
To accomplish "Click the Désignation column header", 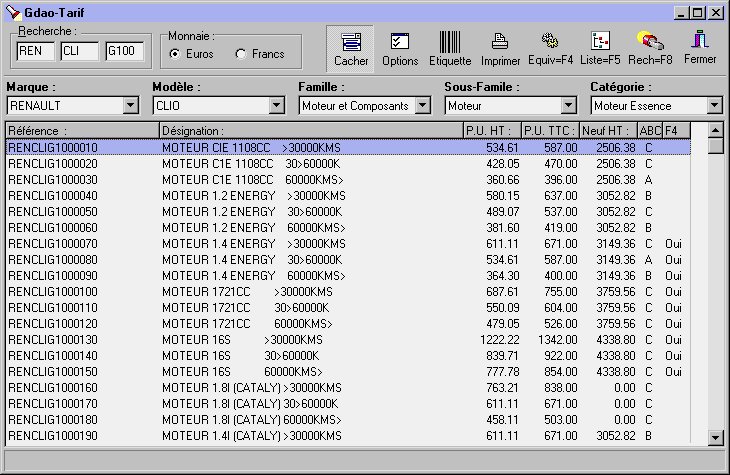I will point(311,131).
